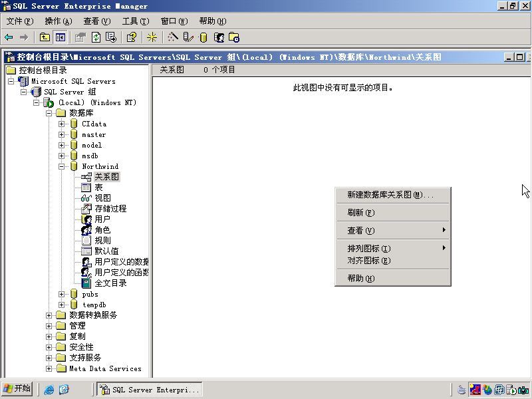Open 排列图标(I) submenu in context menu
Viewport: 532px width, 399px height.
(392, 248)
